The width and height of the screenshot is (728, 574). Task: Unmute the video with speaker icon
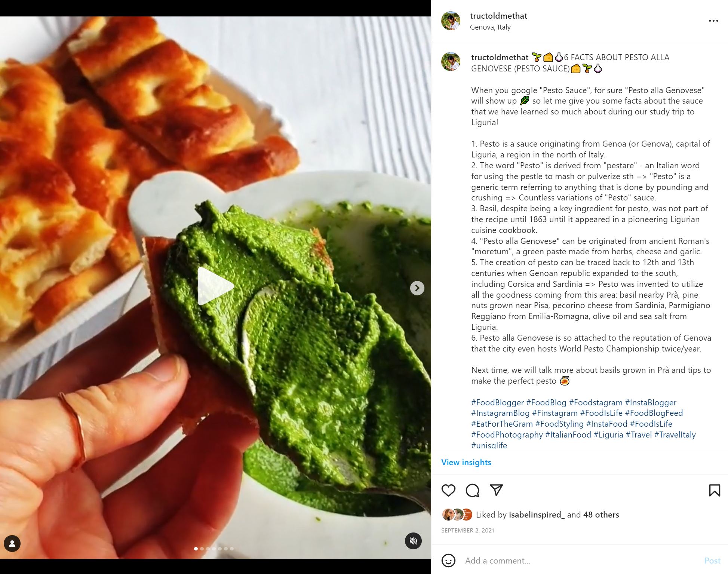(413, 541)
